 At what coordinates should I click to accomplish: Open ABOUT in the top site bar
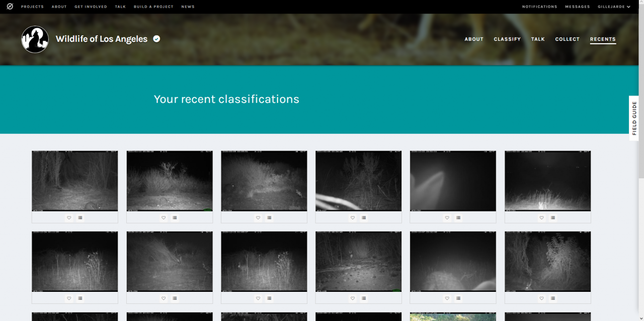pos(59,7)
